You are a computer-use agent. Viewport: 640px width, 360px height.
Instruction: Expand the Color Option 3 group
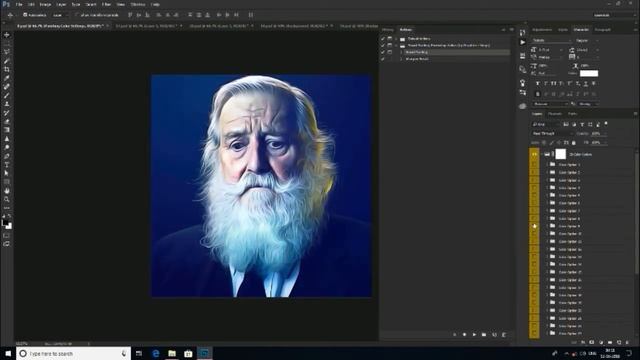(547, 180)
